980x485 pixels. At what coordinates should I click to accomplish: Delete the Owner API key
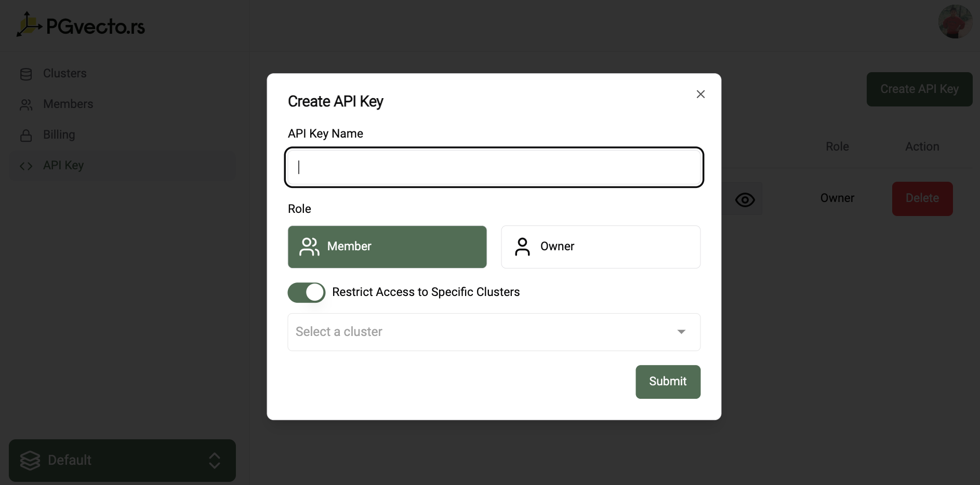[922, 198]
